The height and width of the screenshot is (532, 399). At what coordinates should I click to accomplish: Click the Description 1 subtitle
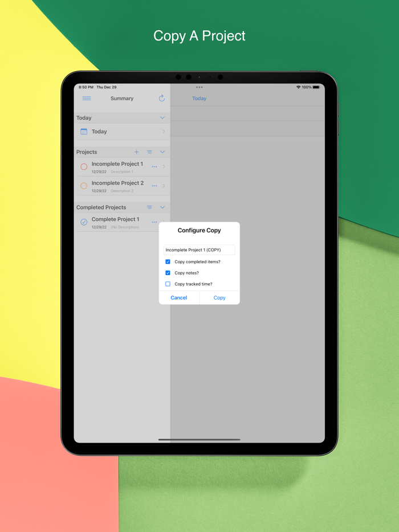122,171
